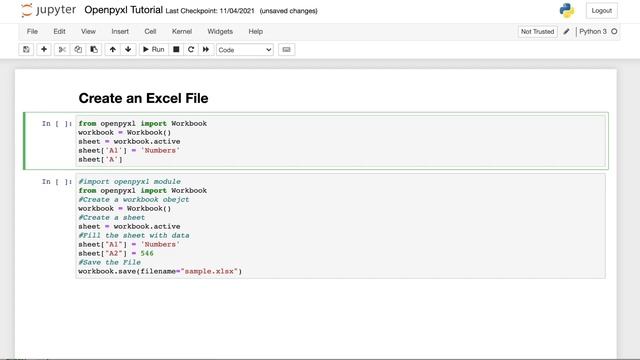Screen dimensions: 640x360
Task: Save and checkpoint the notebook
Action: click(26, 49)
